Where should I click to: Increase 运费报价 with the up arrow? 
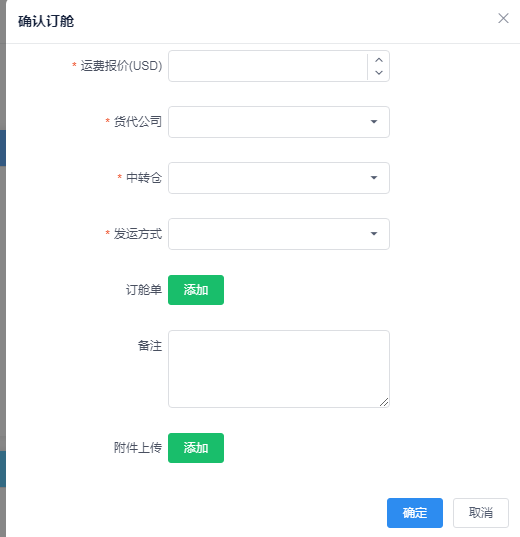click(x=379, y=60)
